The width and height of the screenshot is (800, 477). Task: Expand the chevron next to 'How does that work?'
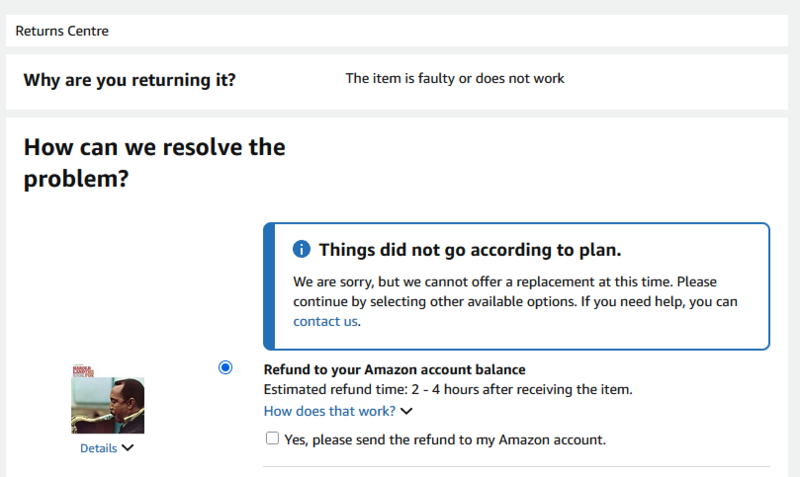[x=407, y=411]
